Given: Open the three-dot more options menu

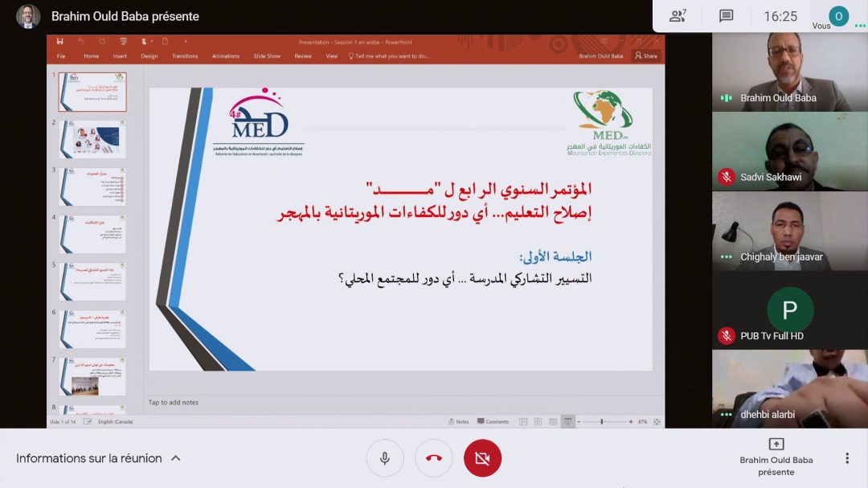Looking at the screenshot, I should (x=846, y=458).
